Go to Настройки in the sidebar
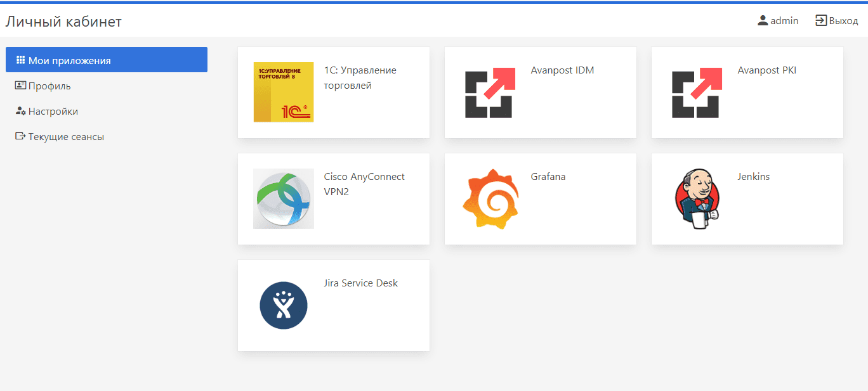The height and width of the screenshot is (391, 868). (107, 111)
